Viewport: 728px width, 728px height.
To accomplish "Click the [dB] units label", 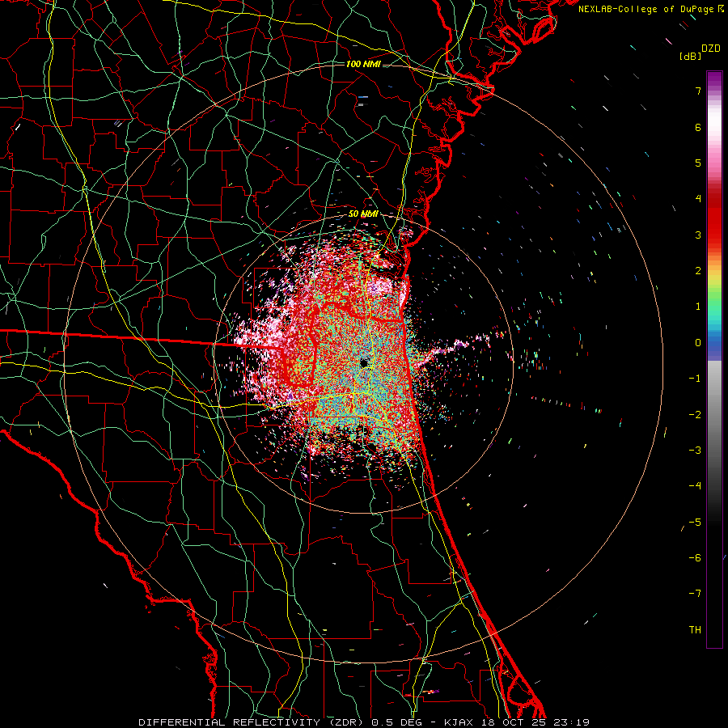I will 690,56.
